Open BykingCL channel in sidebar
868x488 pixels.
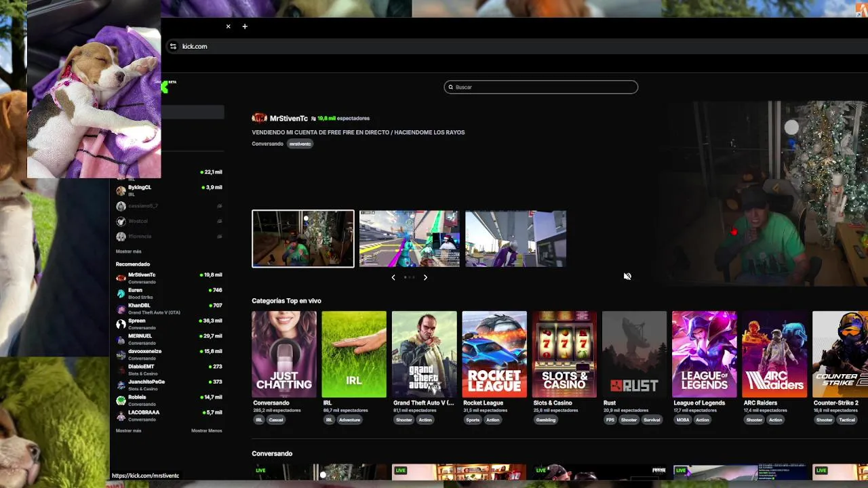[x=169, y=190]
